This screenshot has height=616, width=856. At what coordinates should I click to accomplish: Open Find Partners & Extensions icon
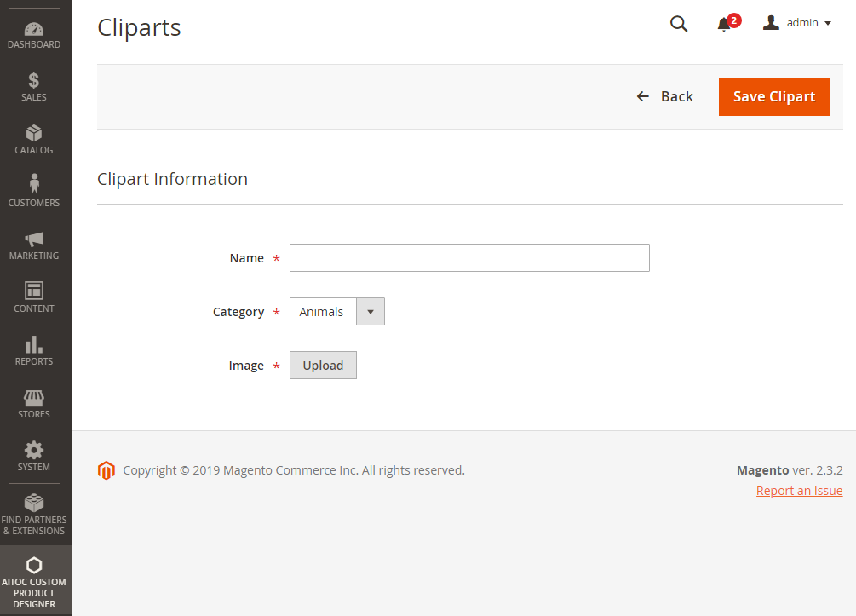34,503
